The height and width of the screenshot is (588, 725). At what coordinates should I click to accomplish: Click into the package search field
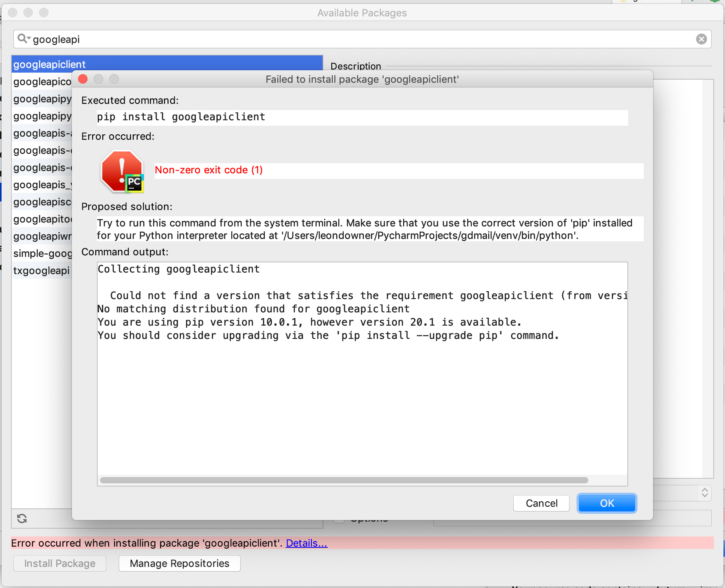(x=362, y=39)
